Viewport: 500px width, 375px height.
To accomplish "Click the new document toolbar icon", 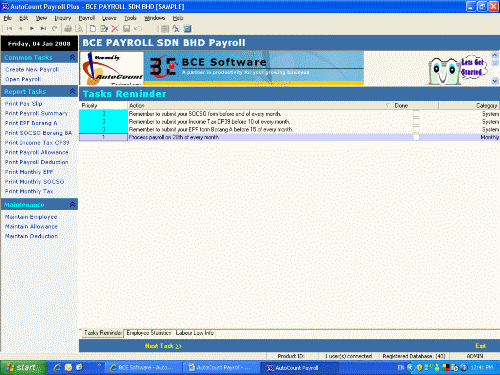I will tap(93, 29).
